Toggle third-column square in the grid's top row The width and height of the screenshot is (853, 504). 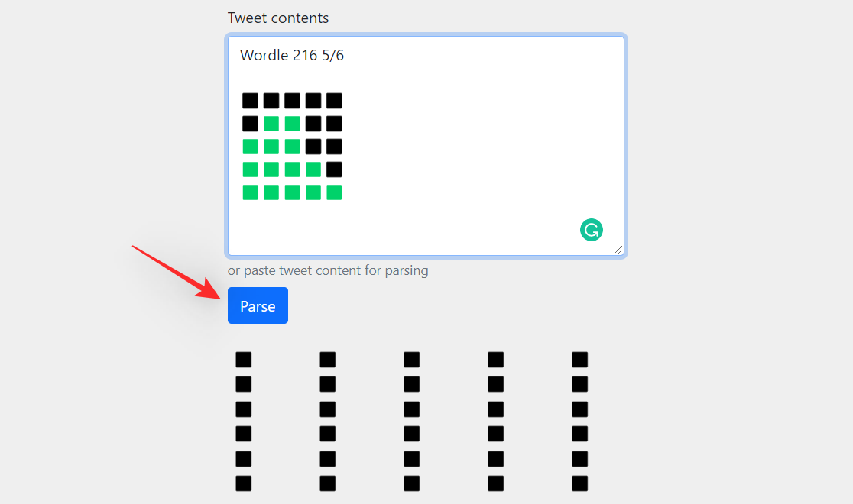tap(412, 360)
